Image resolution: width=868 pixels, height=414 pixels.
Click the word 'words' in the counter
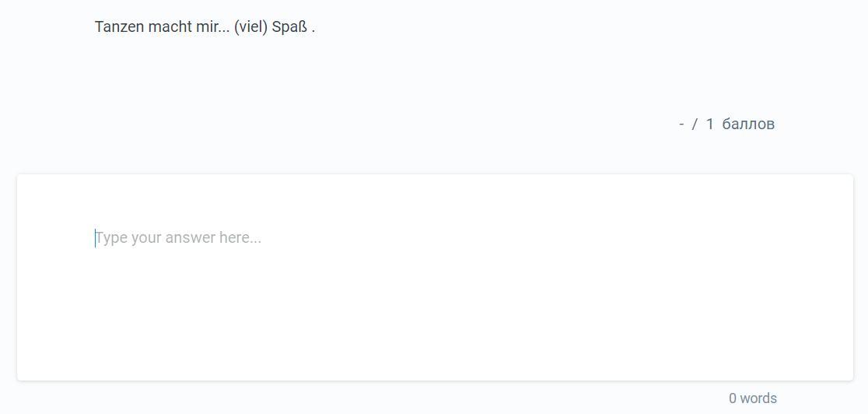(x=758, y=398)
